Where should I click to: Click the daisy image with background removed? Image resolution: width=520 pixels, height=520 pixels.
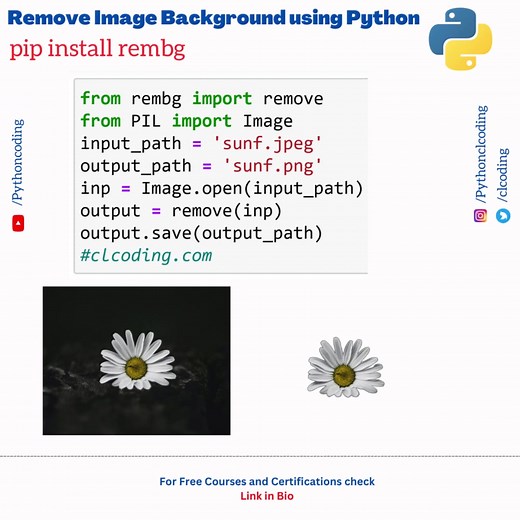pos(346,367)
